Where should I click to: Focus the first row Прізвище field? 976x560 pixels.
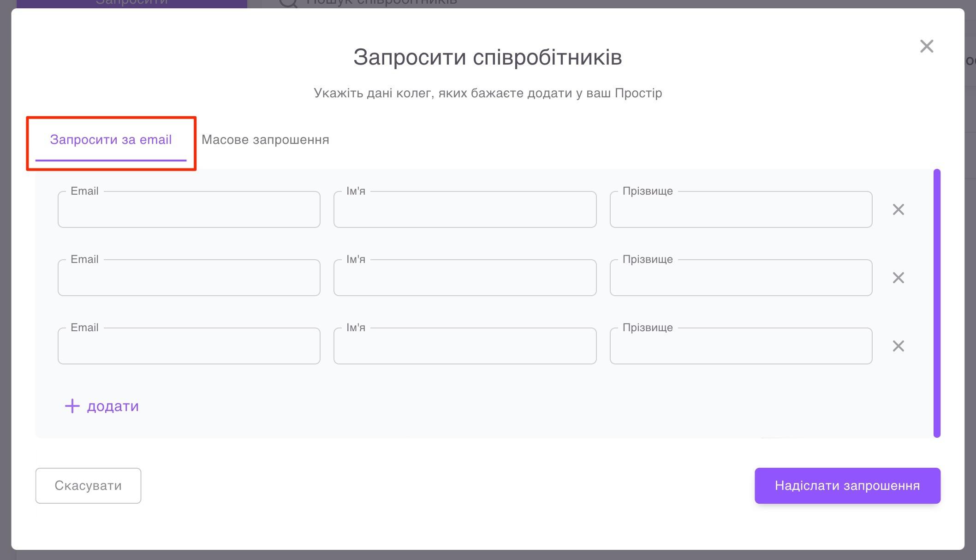(740, 209)
